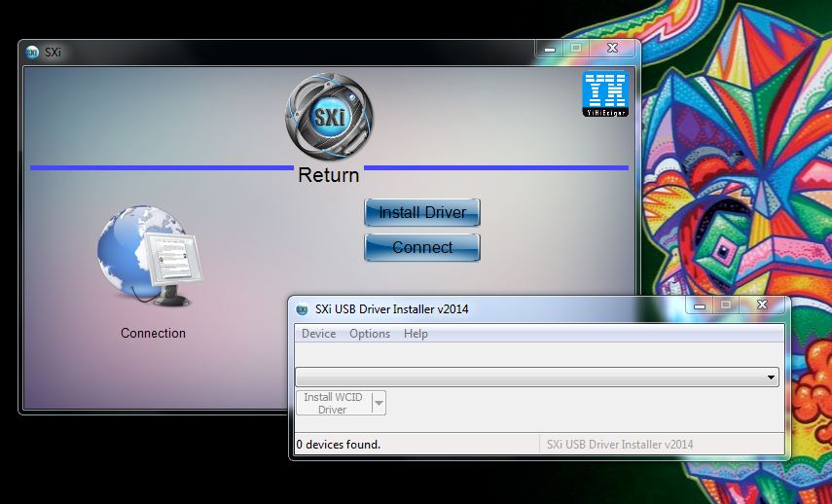This screenshot has width=832, height=504.
Task: Open the Help menu
Action: point(416,334)
